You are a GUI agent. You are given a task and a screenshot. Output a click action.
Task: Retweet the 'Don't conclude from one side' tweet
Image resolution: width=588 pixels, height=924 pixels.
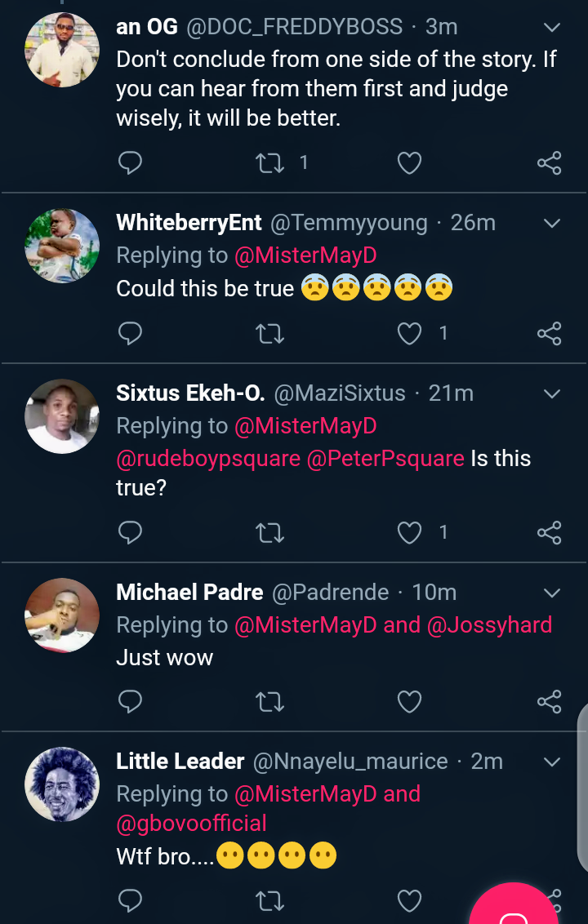[269, 163]
